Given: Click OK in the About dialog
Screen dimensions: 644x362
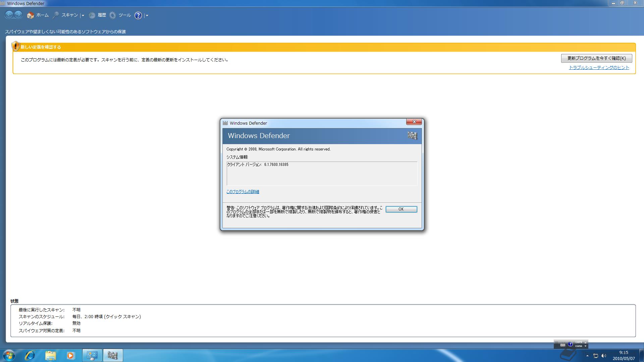Looking at the screenshot, I should pyautogui.click(x=401, y=209).
